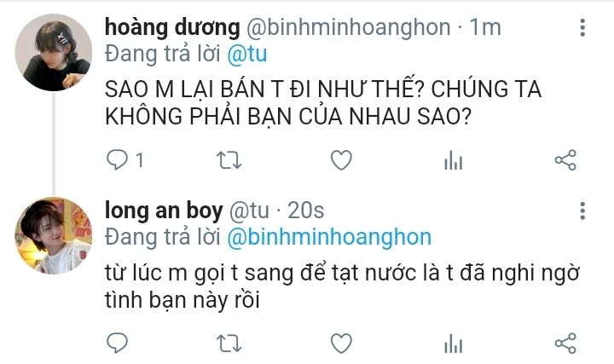Retweet hoàng dương's tweet

pyautogui.click(x=229, y=159)
